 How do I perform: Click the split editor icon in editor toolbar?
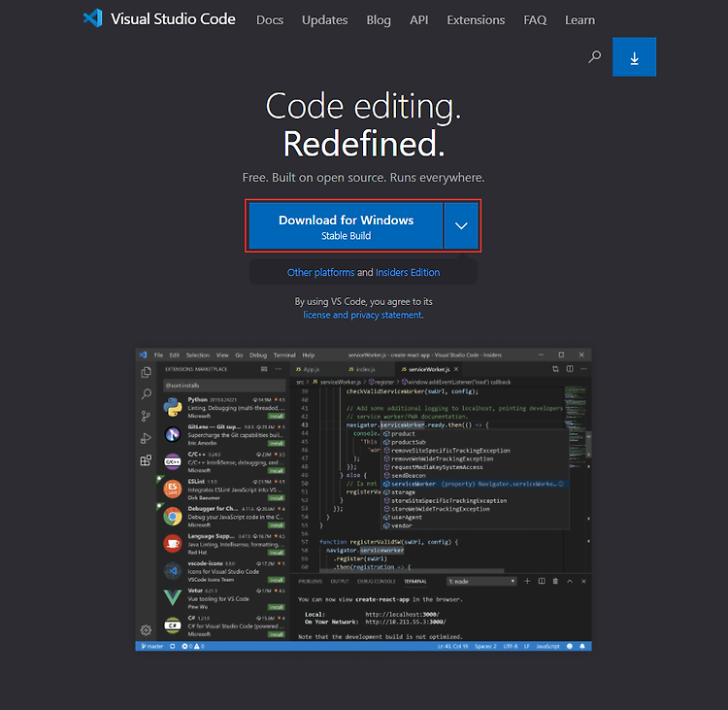tap(570, 369)
